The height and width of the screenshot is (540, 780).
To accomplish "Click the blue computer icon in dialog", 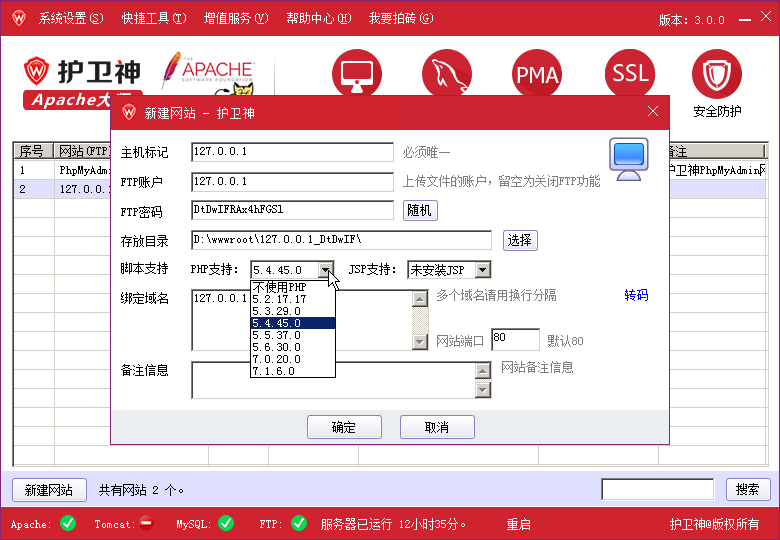I will pos(629,159).
